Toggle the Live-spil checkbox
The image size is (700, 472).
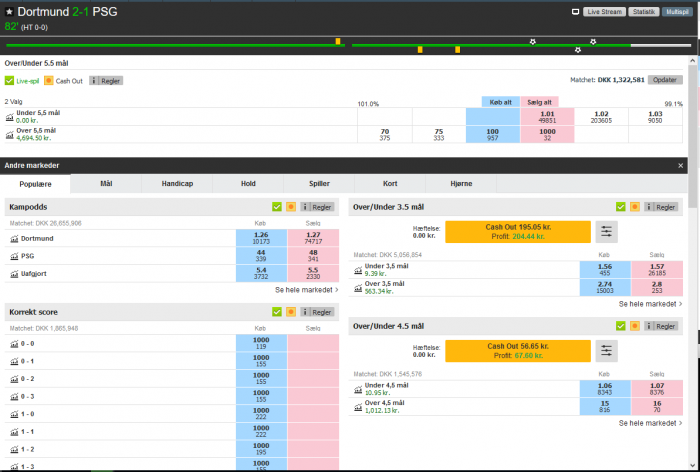[9, 81]
